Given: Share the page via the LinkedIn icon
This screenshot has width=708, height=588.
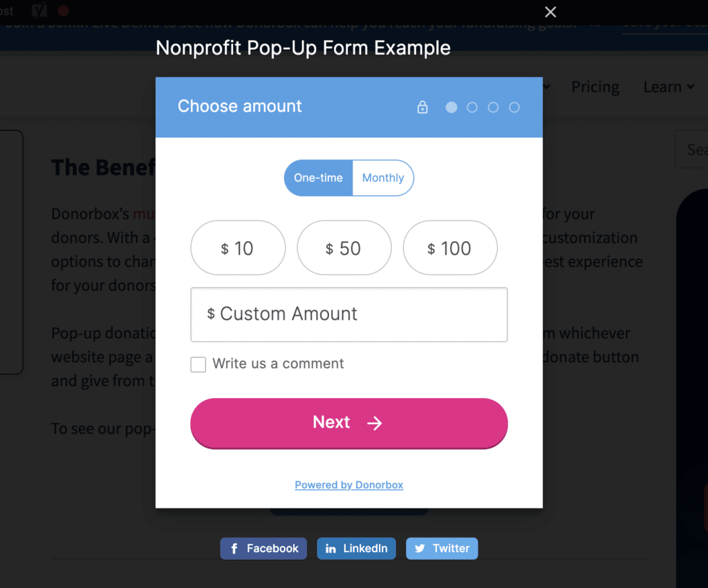Looking at the screenshot, I should [x=329, y=548].
